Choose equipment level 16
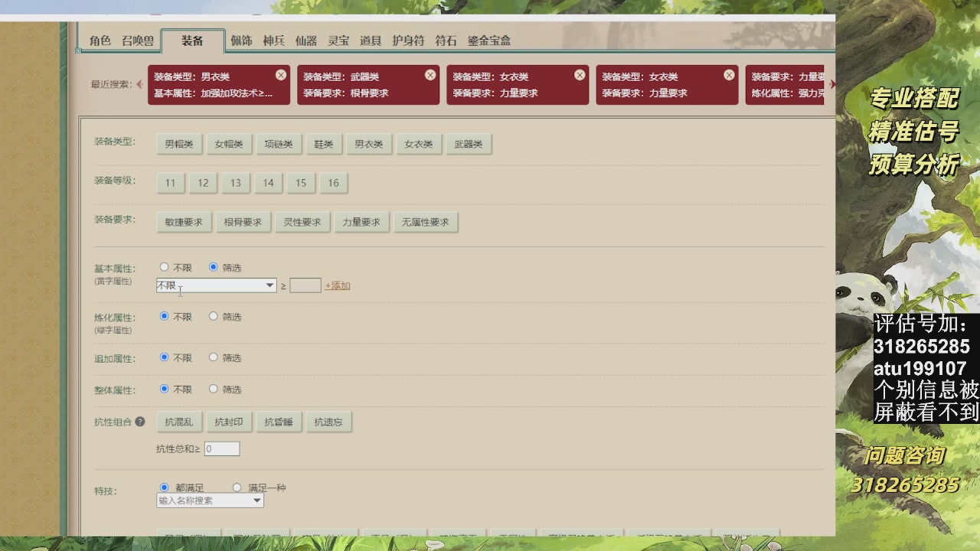Image resolution: width=980 pixels, height=551 pixels. tap(332, 183)
